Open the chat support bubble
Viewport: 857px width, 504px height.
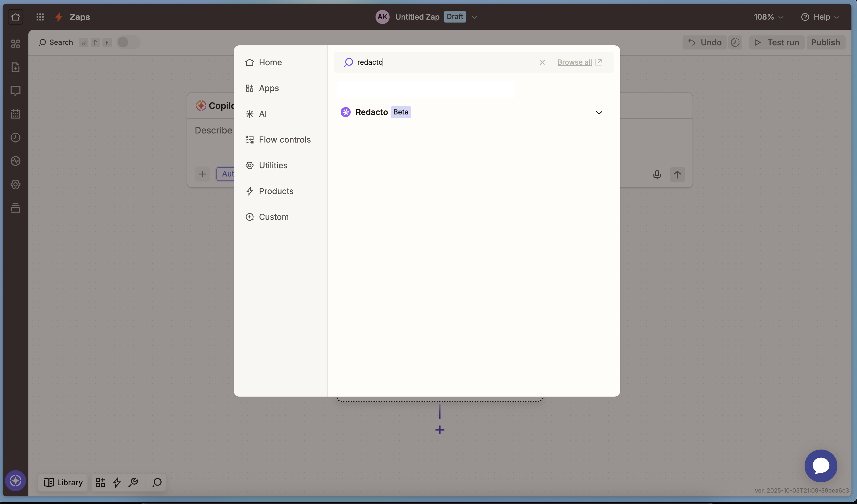click(820, 466)
